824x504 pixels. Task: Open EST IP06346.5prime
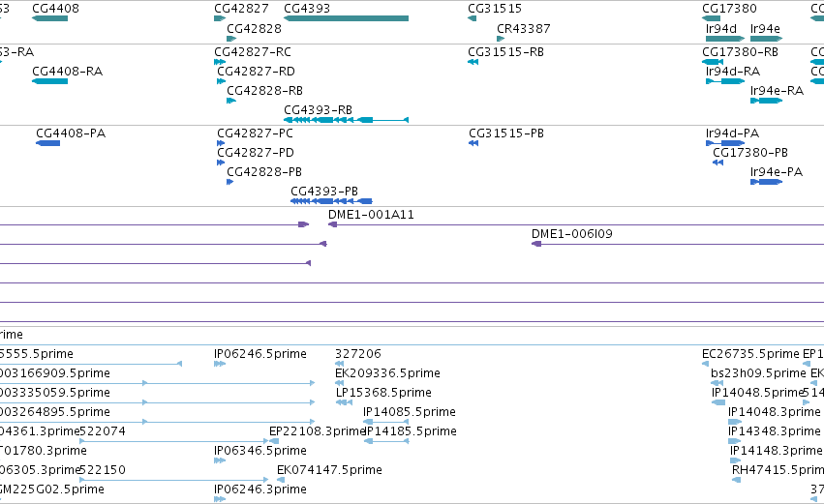pyautogui.click(x=260, y=451)
